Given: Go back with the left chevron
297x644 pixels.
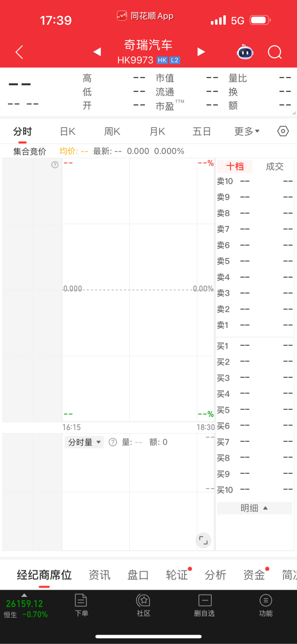Looking at the screenshot, I should 19,52.
